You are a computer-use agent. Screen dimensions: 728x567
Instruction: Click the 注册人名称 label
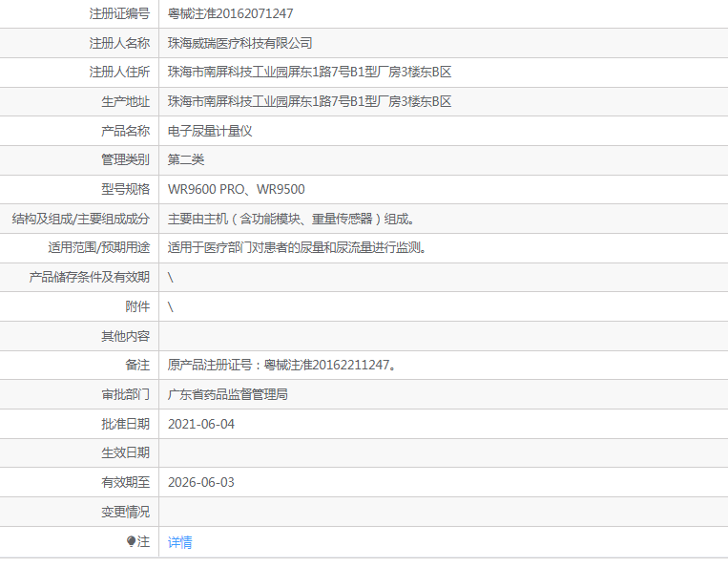(119, 43)
